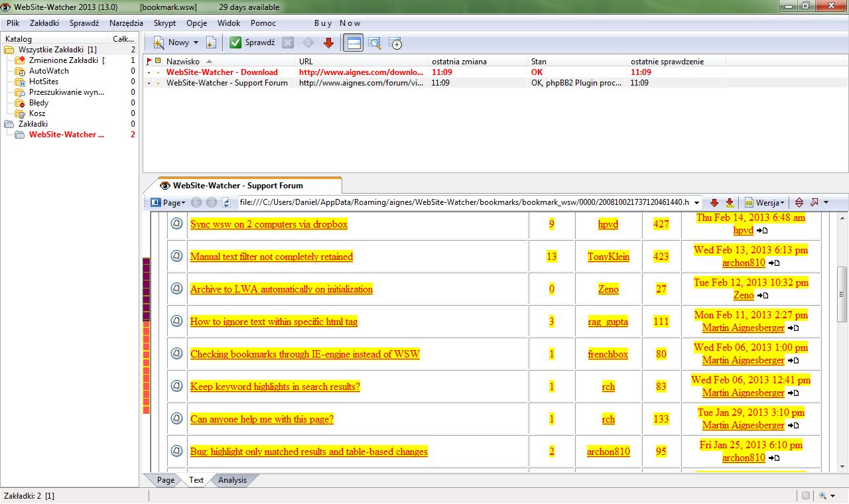
Task: Click the red flag column header icon
Action: (x=149, y=61)
